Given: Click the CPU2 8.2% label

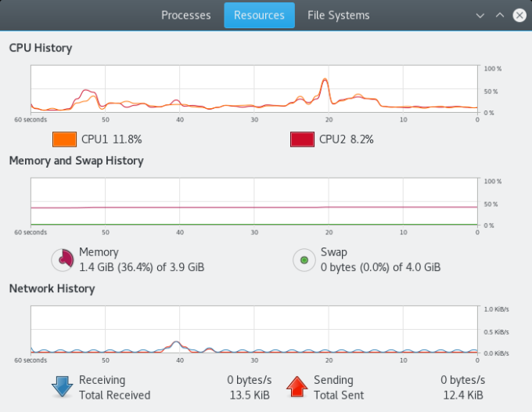Looking at the screenshot, I should click(x=346, y=139).
